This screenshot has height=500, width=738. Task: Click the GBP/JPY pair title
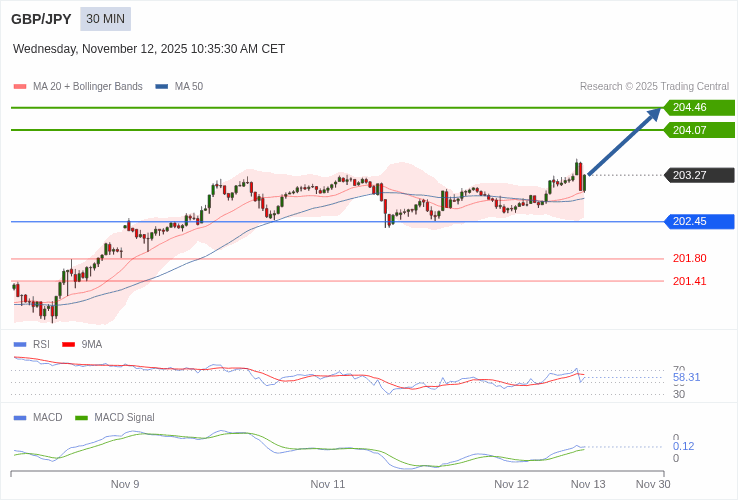coord(41,19)
